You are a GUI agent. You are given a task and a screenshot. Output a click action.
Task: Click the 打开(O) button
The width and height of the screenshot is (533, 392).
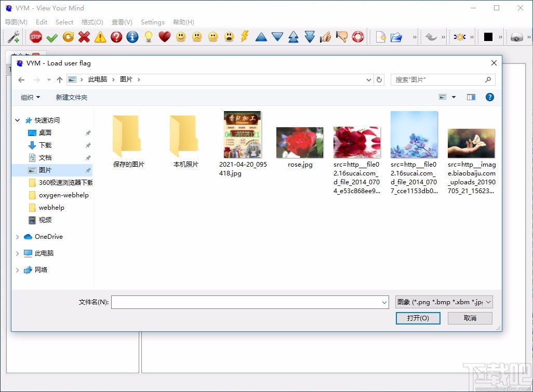click(418, 318)
